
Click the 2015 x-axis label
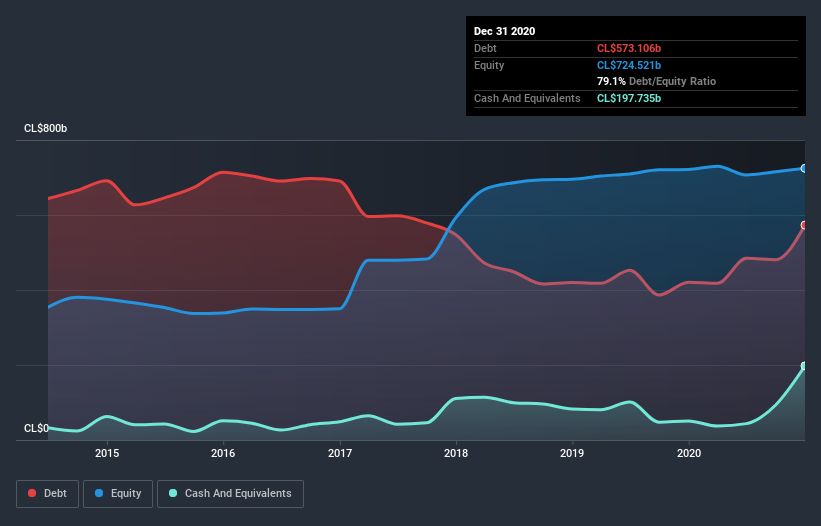(107, 453)
